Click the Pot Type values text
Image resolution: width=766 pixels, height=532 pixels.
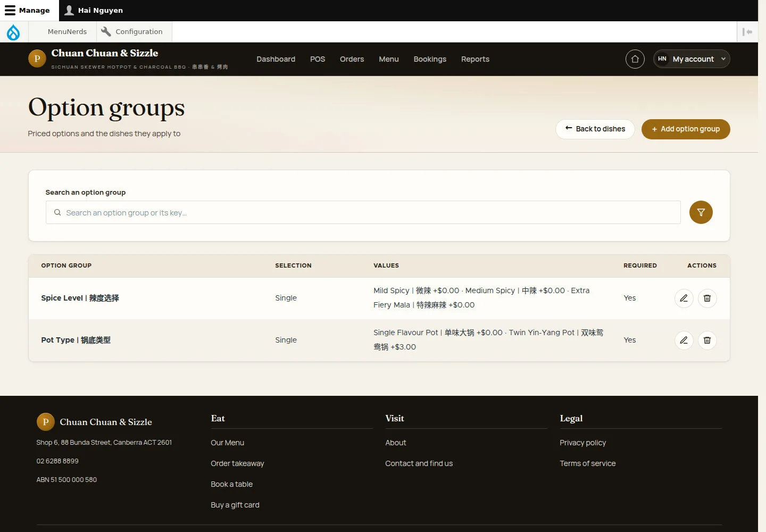(x=488, y=340)
